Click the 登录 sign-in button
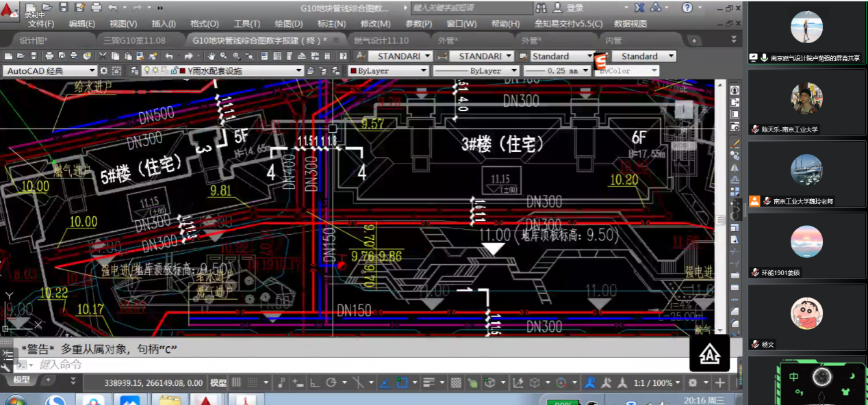This screenshot has height=405, width=868. point(574,8)
